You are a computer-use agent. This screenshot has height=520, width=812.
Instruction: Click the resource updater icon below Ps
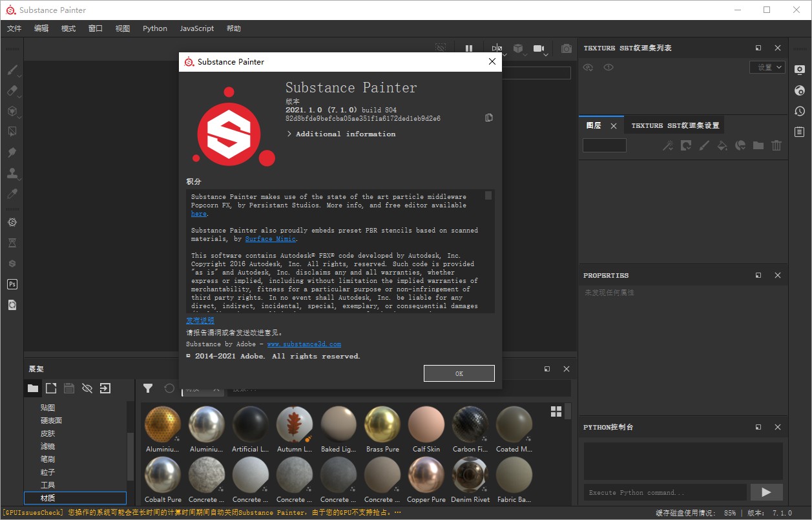click(x=12, y=305)
